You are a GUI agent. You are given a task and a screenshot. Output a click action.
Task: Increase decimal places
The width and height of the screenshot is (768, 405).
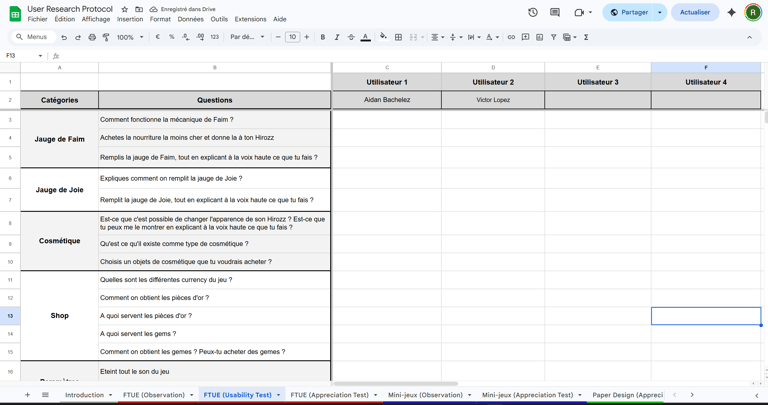200,37
